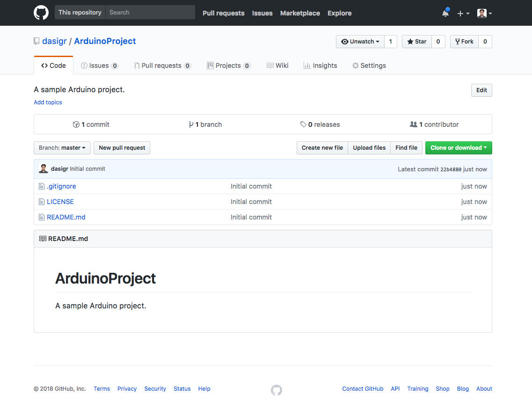Select the Code tab

[54, 66]
